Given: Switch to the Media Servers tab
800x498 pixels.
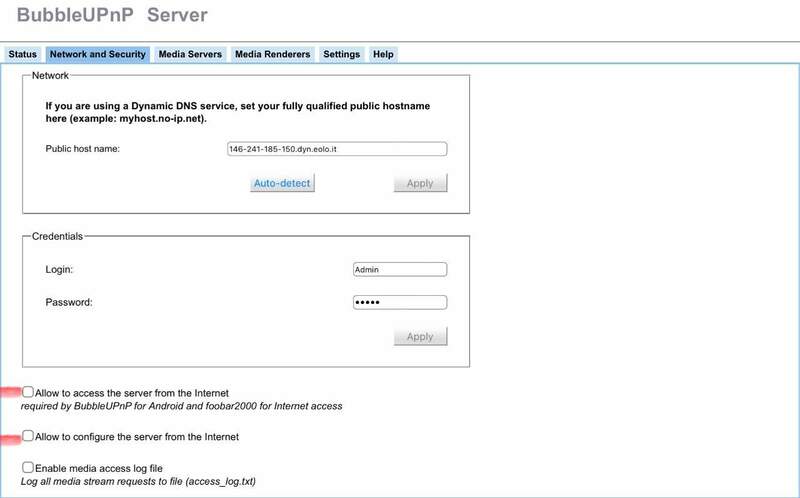Looking at the screenshot, I should [190, 54].
